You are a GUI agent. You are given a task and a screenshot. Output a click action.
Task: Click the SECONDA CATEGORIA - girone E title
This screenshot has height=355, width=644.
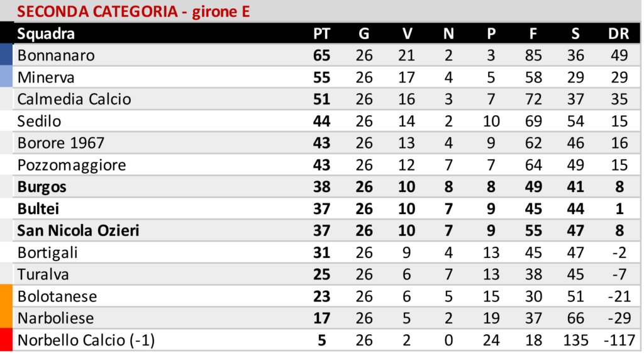coord(133,12)
